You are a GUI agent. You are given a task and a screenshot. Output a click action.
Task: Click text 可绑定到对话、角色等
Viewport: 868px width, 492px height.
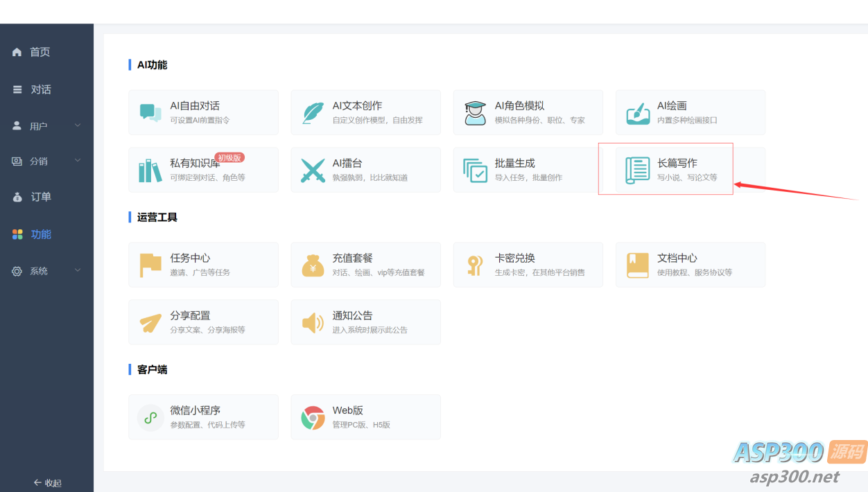point(207,177)
